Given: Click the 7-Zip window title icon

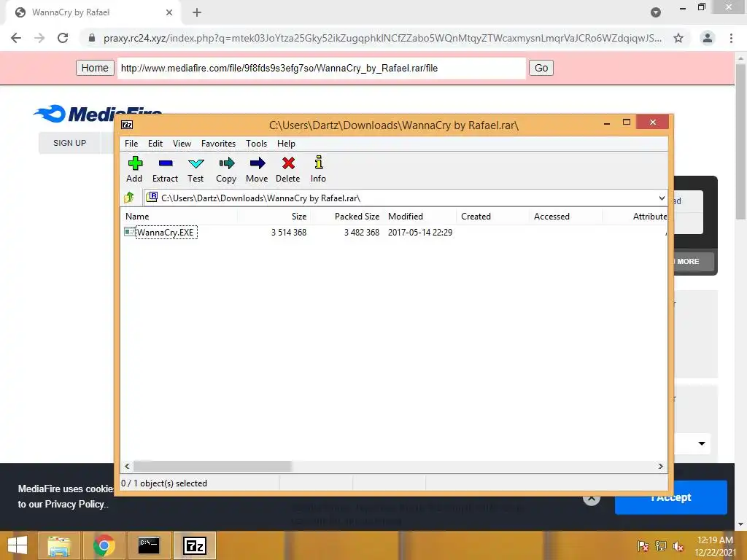Looking at the screenshot, I should tap(127, 125).
